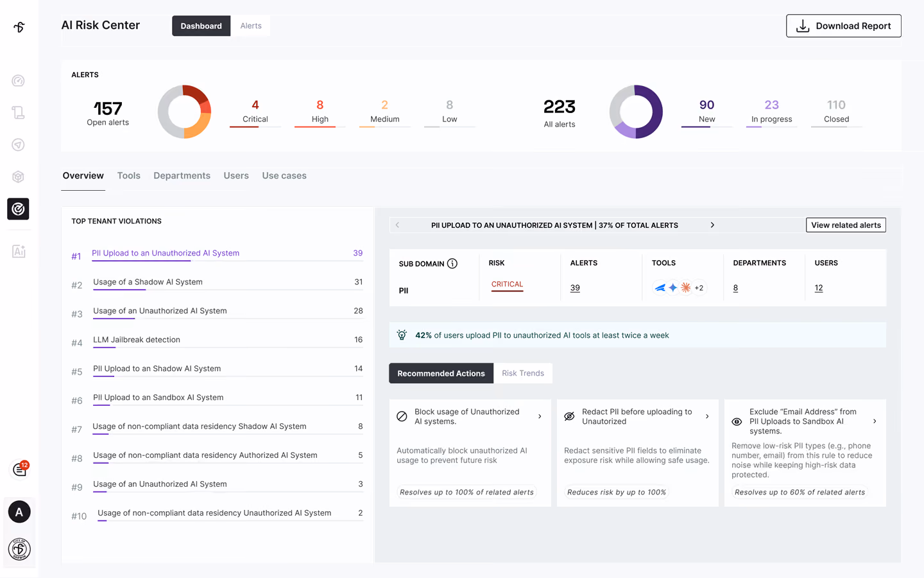
Task: Click the Download Report button
Action: point(843,26)
